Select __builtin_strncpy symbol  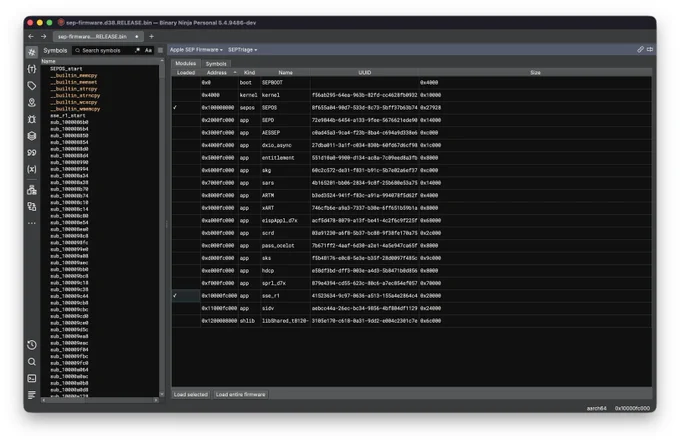click(75, 95)
